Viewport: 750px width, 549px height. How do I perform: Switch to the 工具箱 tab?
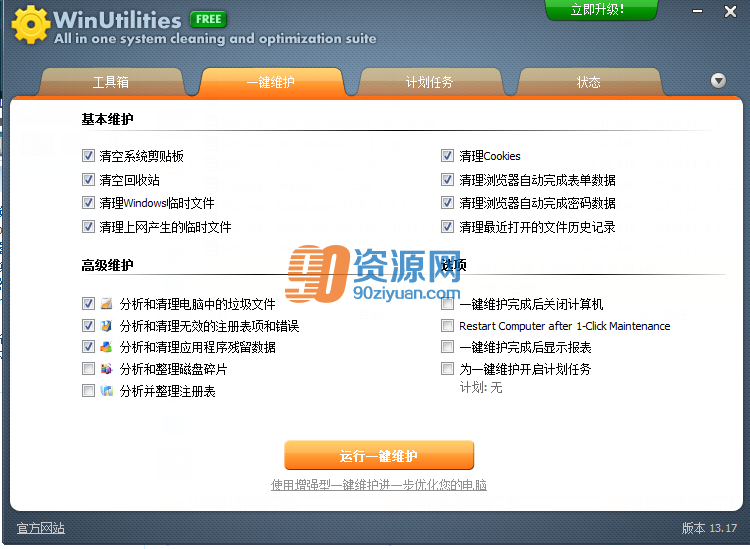coord(111,82)
